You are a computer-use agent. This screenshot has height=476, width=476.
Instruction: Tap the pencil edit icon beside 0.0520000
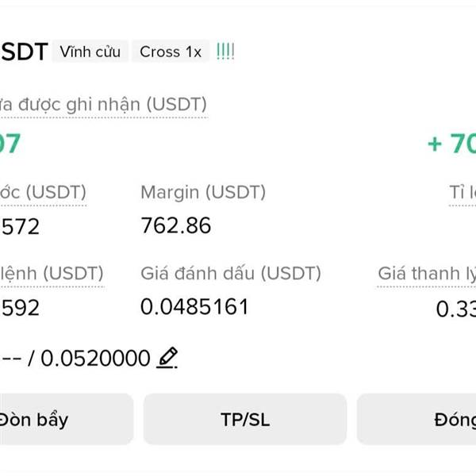click(167, 358)
